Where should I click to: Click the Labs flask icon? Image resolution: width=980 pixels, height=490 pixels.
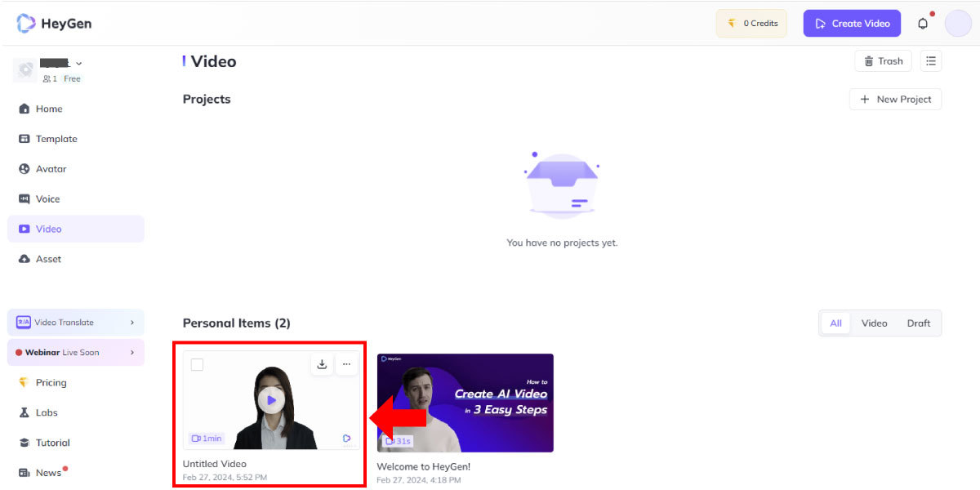click(x=24, y=412)
